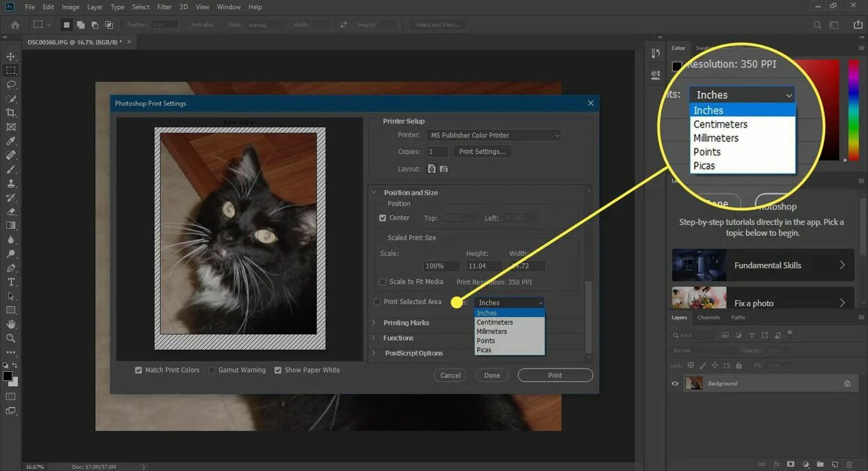Open Print Settings button
This screenshot has height=471, width=868.
[x=483, y=151]
